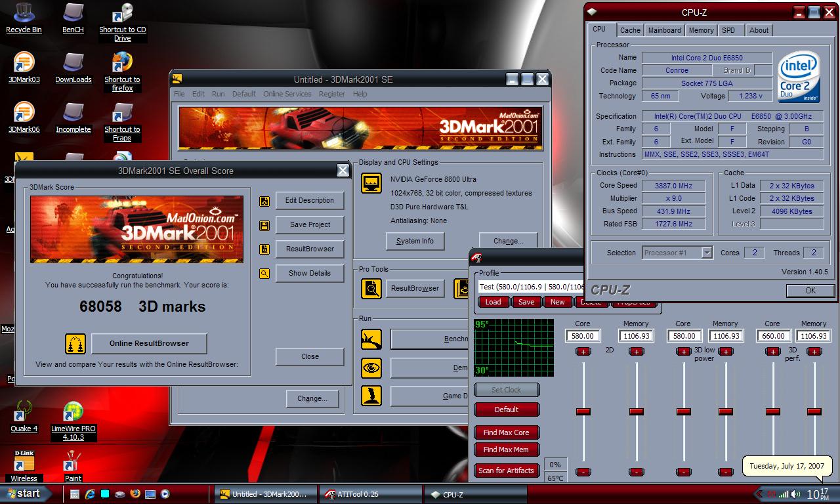Click the System Info button
This screenshot has width=840, height=504.
[x=415, y=241]
